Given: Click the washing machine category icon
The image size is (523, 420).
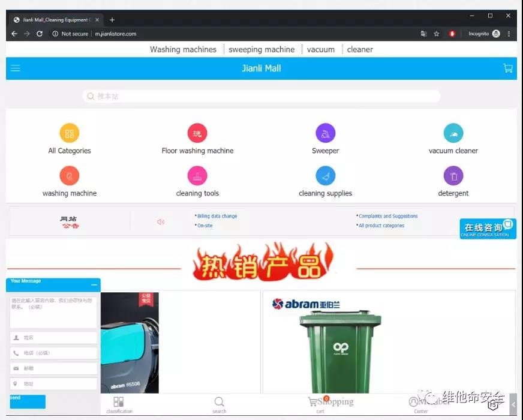Looking at the screenshot, I should click(70, 176).
